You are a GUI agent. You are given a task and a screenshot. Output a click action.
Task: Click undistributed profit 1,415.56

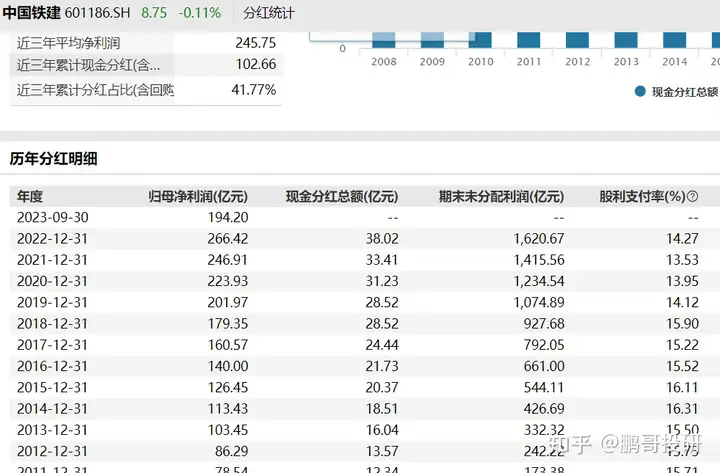coord(539,260)
